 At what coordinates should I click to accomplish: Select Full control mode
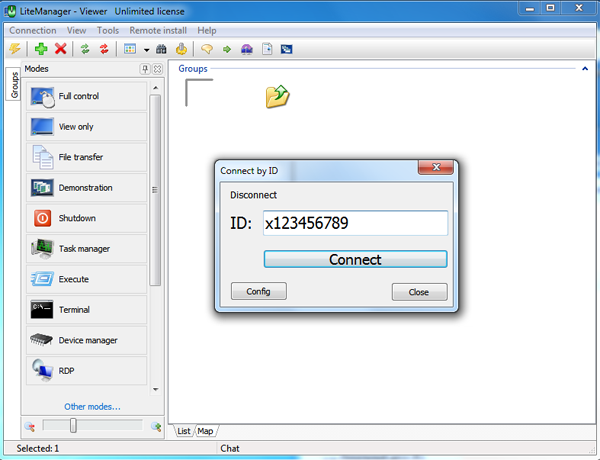88,97
